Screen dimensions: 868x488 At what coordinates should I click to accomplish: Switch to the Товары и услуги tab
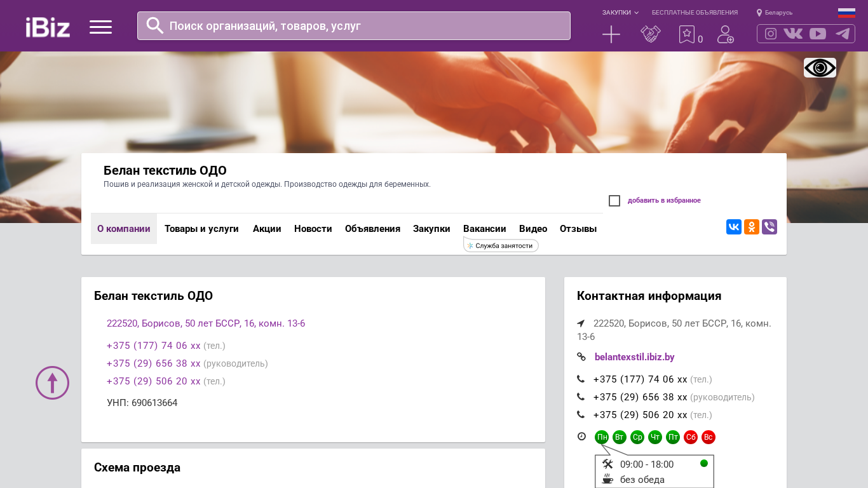201,229
